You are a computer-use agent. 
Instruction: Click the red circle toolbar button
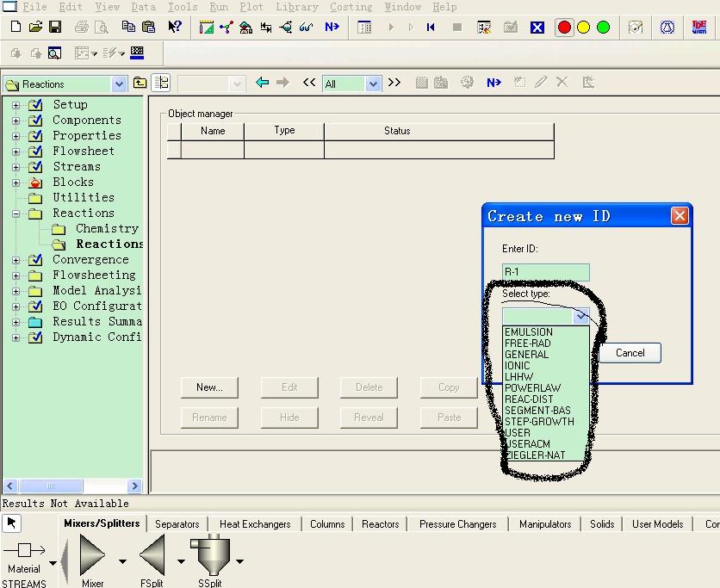pyautogui.click(x=564, y=28)
